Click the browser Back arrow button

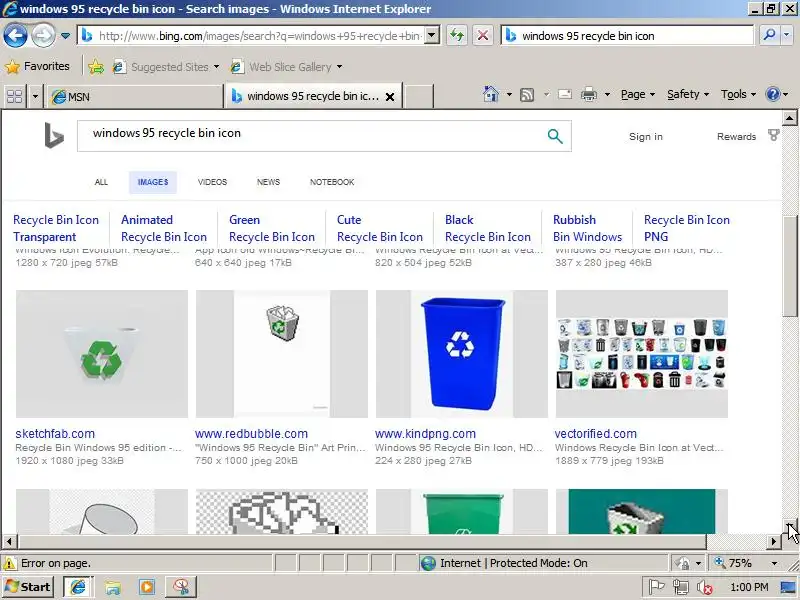(15, 36)
